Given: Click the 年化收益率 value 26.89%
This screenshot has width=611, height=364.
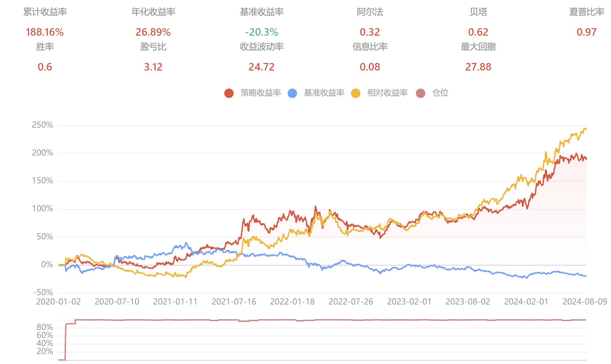Looking at the screenshot, I should (x=153, y=32).
